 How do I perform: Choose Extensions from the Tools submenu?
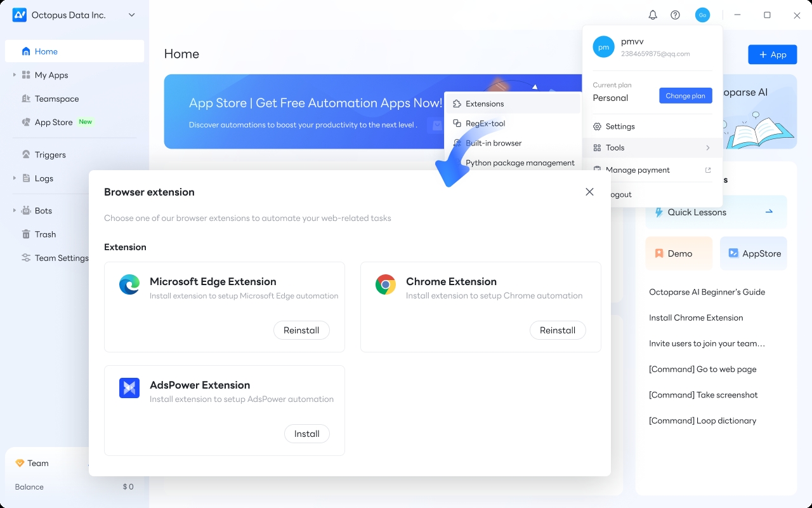(x=513, y=104)
